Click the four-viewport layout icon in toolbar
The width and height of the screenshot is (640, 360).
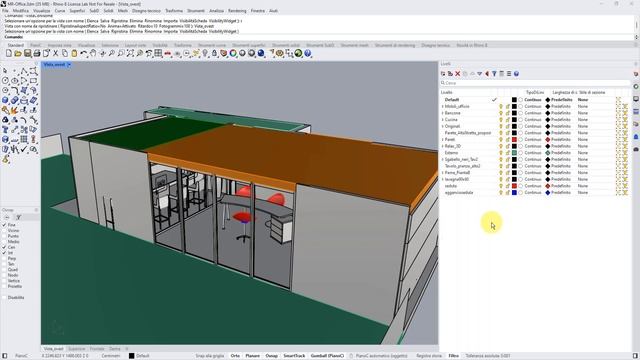[x=158, y=53]
